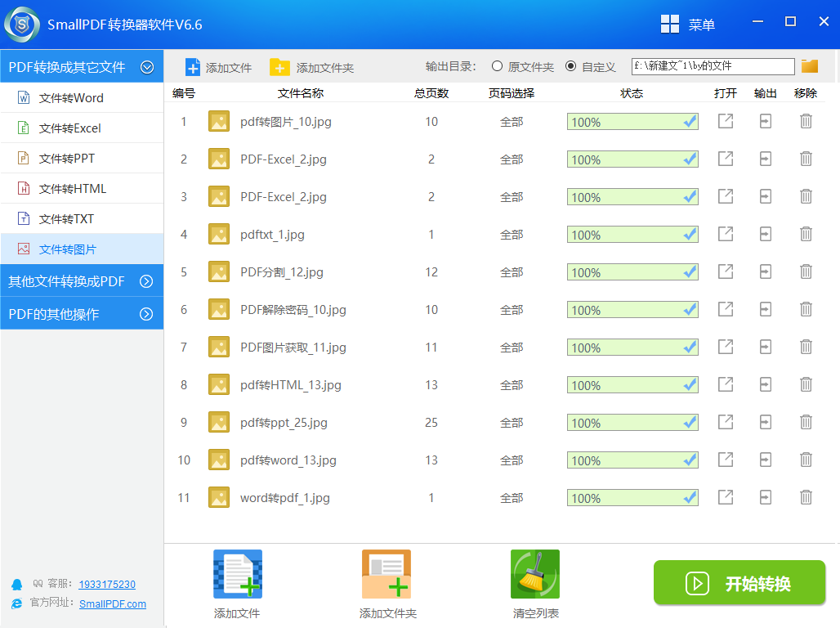Select 文件转图片 in sidebar
840x628 pixels.
point(82,249)
